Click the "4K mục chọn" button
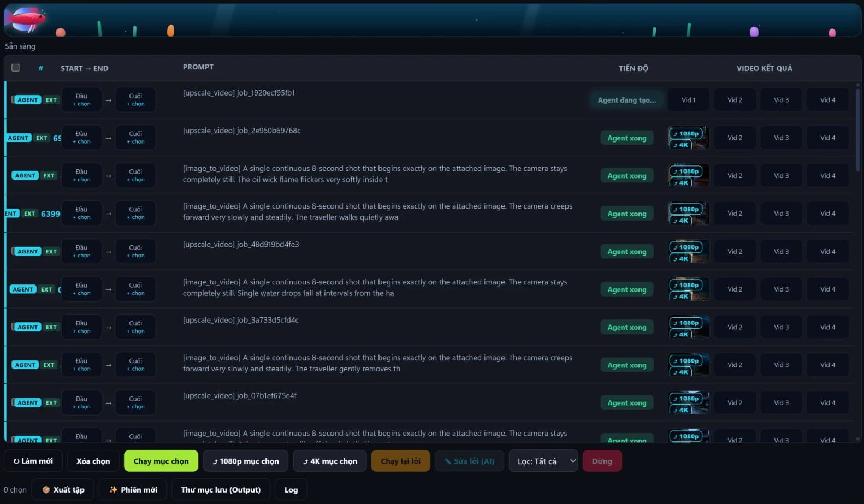This screenshot has width=864, height=504. pyautogui.click(x=330, y=461)
